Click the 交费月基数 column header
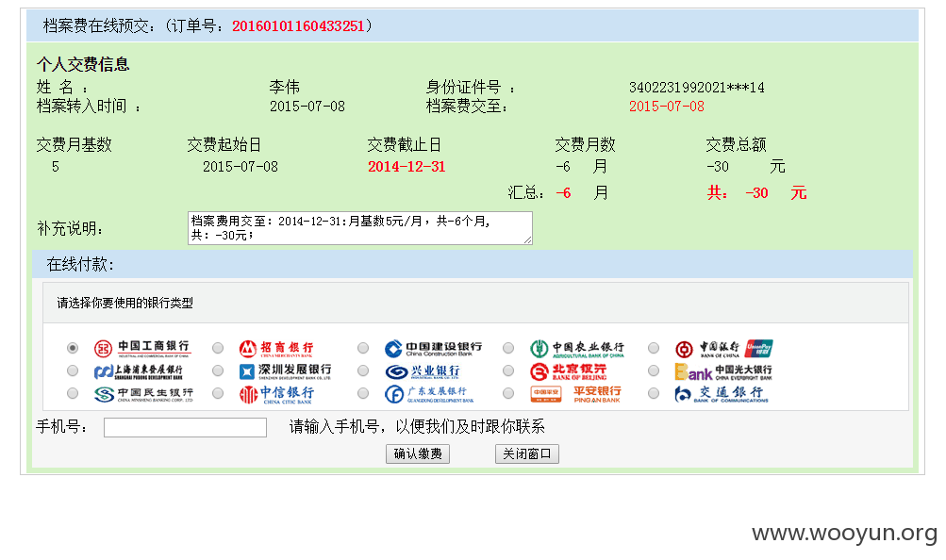Viewport: 946px width, 560px height. pyautogui.click(x=75, y=144)
